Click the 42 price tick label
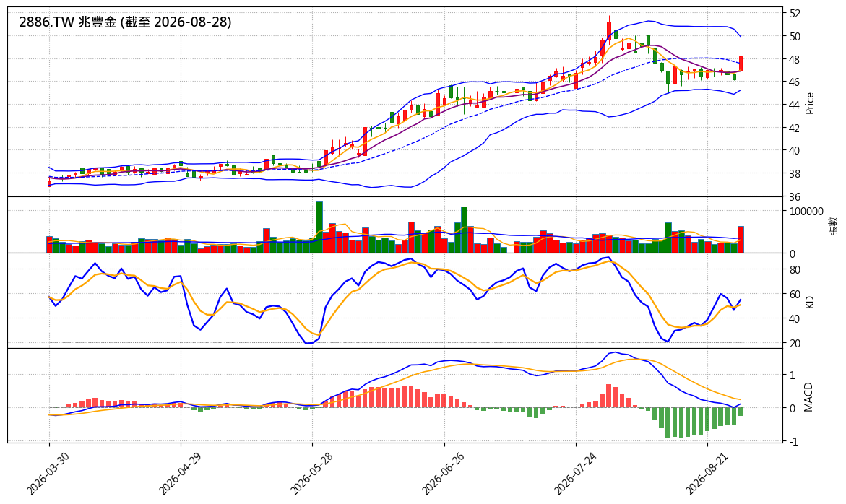This screenshot has width=846, height=504. point(795,128)
